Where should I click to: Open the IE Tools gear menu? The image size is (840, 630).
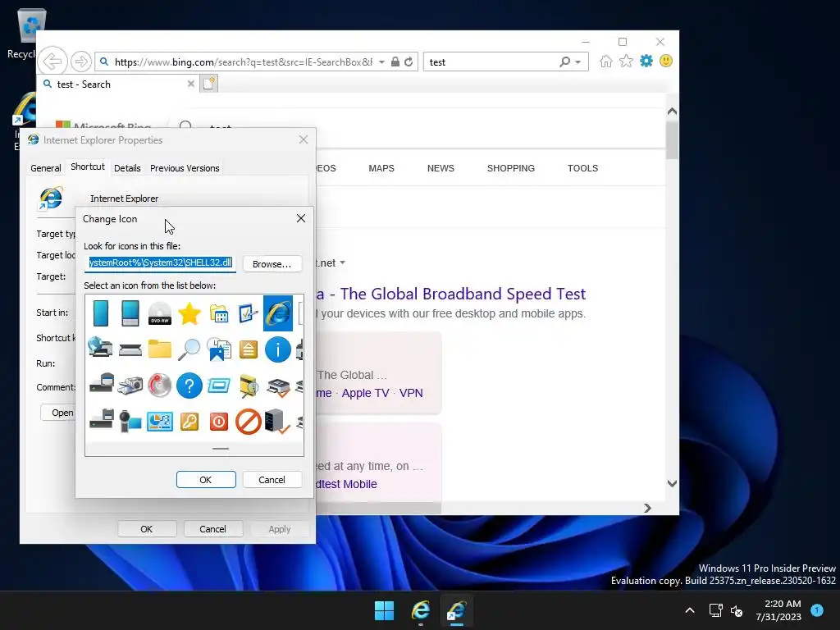pyautogui.click(x=646, y=61)
